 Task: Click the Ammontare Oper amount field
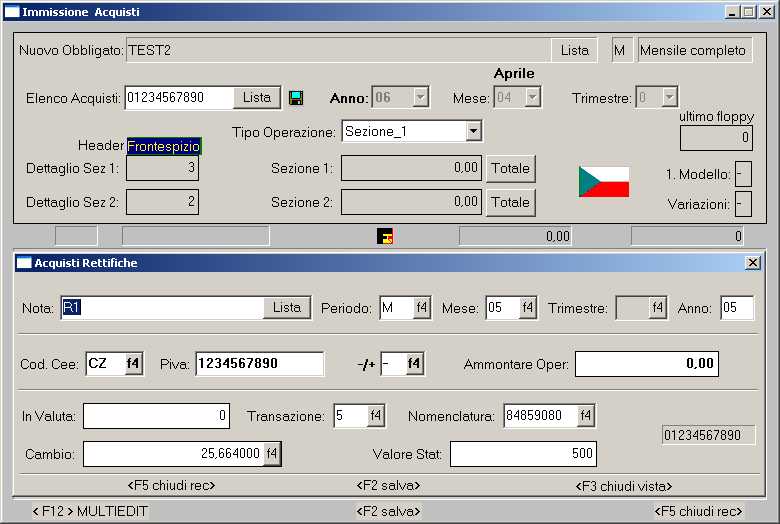(x=647, y=364)
